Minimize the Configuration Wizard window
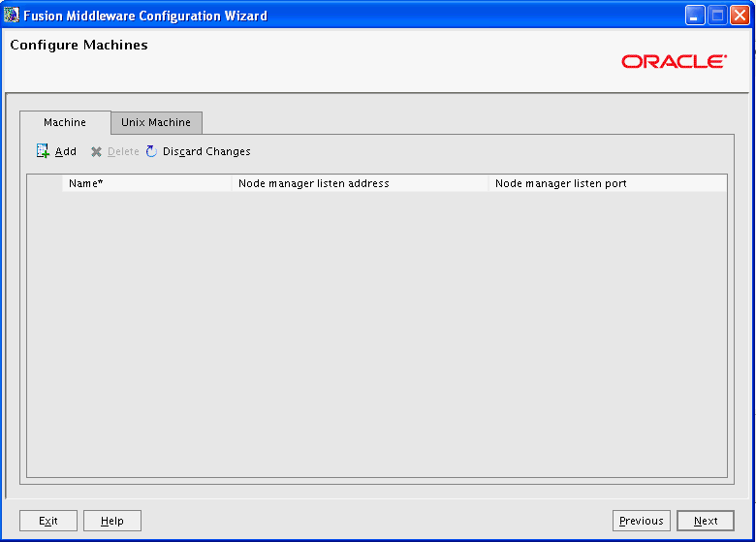 (695, 16)
